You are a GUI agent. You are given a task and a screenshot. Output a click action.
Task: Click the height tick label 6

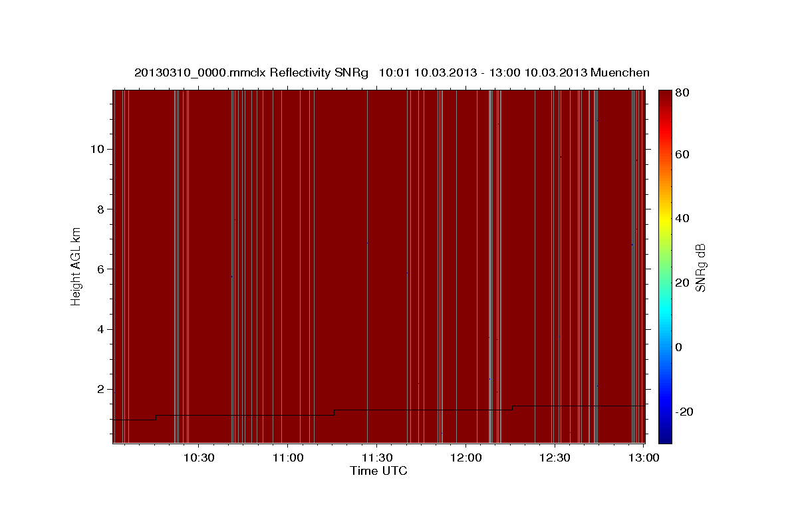click(x=101, y=269)
